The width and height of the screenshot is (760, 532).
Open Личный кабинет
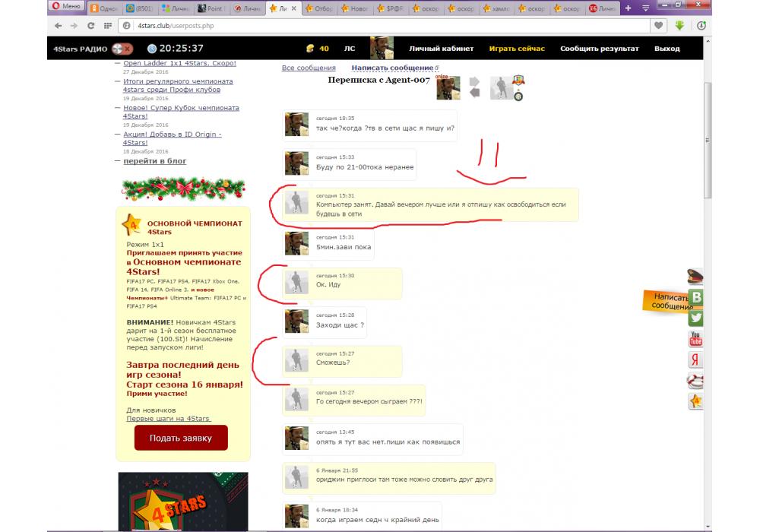(x=441, y=49)
